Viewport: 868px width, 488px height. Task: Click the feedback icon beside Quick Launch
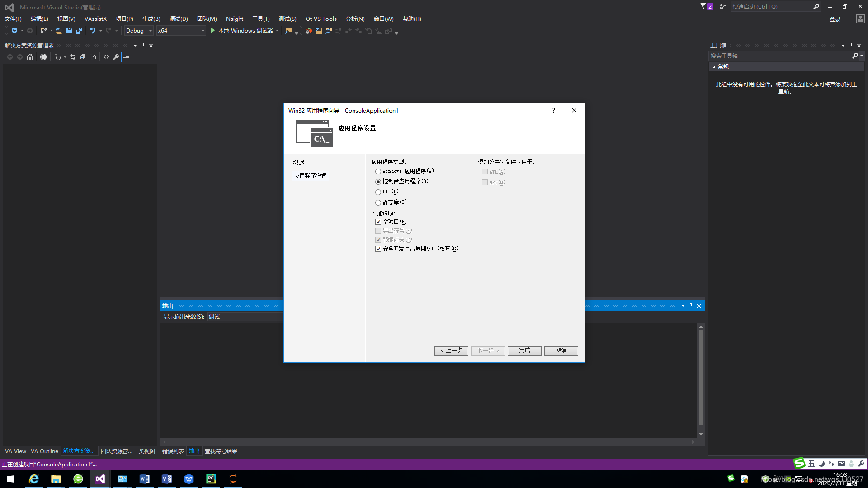pos(722,6)
